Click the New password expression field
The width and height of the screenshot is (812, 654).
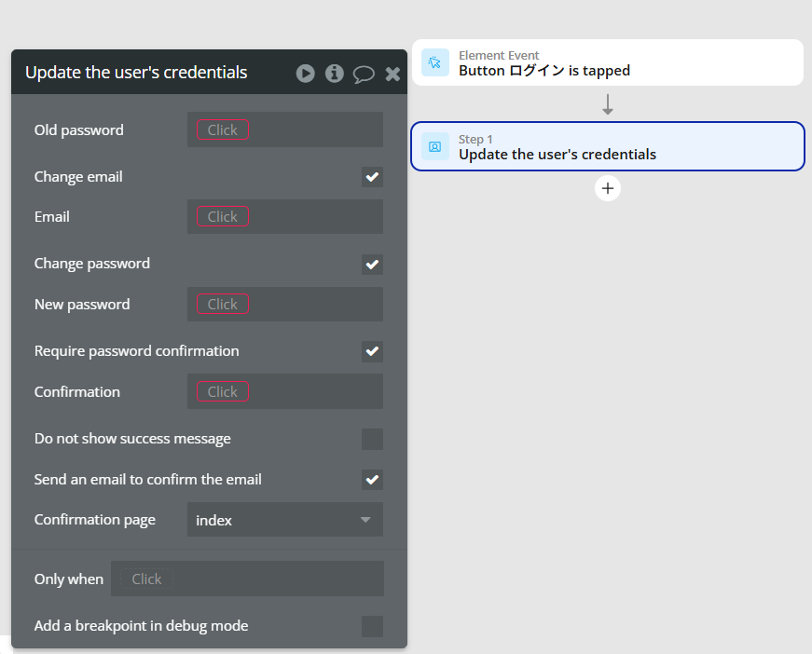(x=285, y=305)
